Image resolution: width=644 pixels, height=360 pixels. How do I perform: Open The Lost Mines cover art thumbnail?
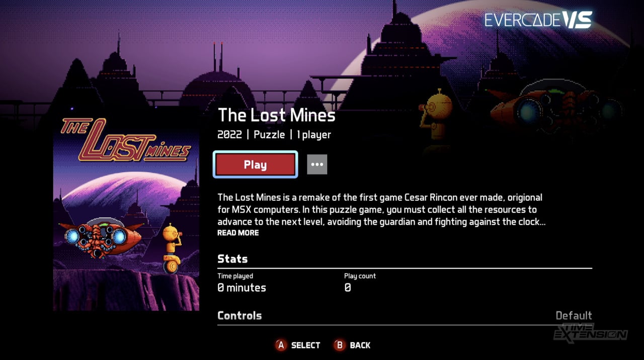(x=126, y=214)
